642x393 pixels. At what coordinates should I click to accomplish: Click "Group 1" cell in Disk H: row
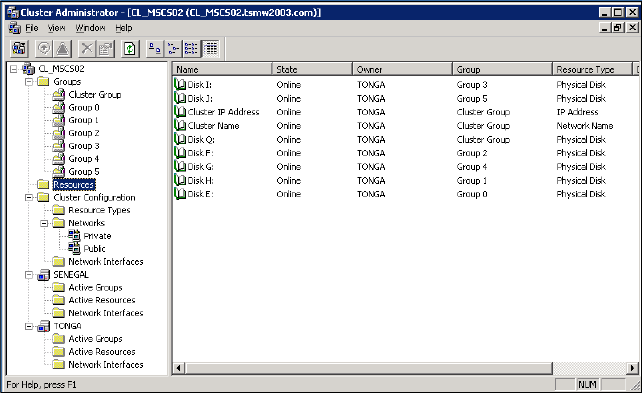point(472,181)
